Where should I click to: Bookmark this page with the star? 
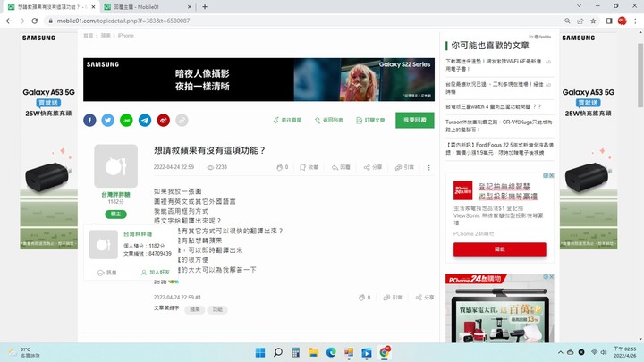pos(593,21)
